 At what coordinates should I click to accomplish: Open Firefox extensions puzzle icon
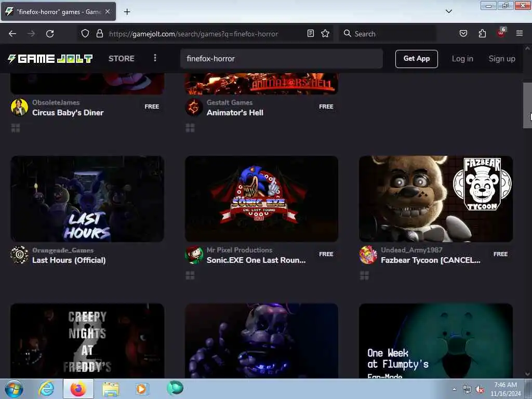482,34
